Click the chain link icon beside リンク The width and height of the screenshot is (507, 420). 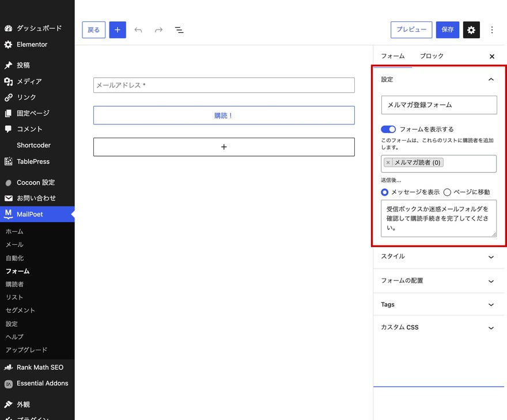(9, 97)
